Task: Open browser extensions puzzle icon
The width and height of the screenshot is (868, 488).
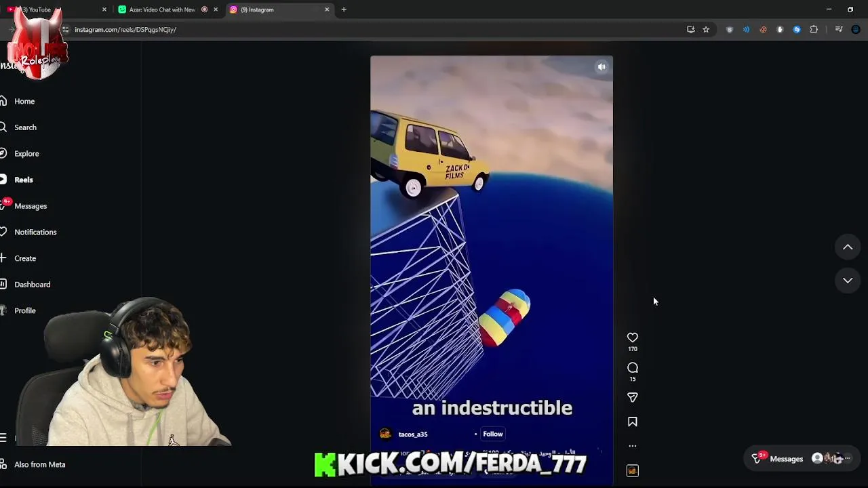Action: tap(814, 30)
